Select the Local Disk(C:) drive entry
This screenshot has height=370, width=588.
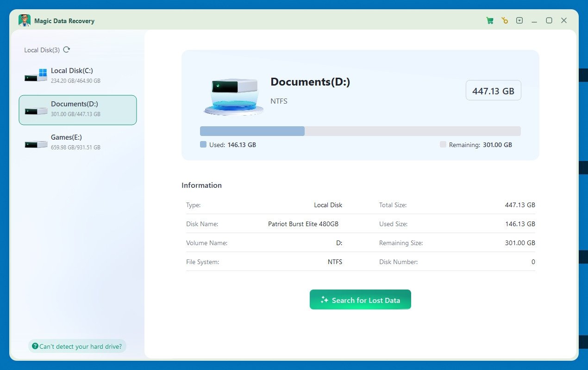point(77,75)
